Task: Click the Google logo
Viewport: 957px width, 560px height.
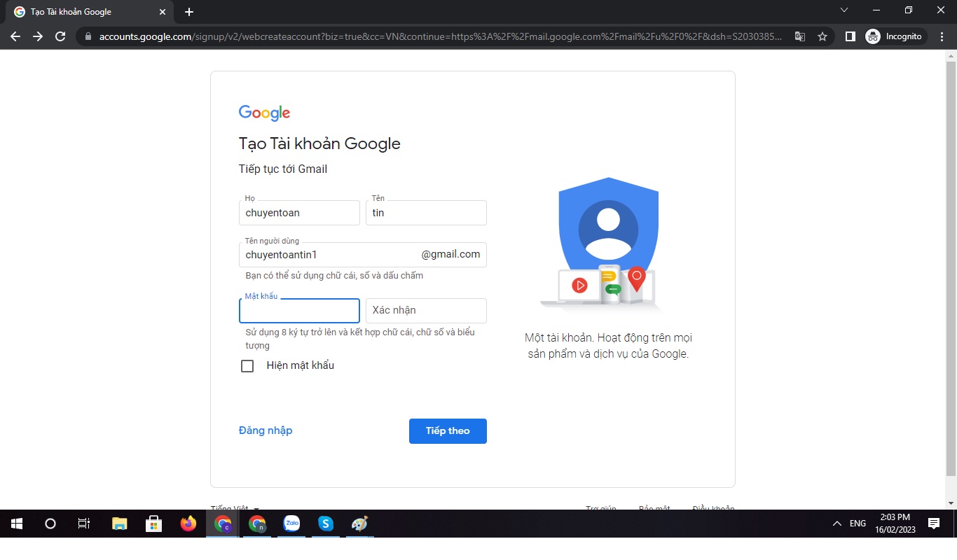Action: coord(264,113)
